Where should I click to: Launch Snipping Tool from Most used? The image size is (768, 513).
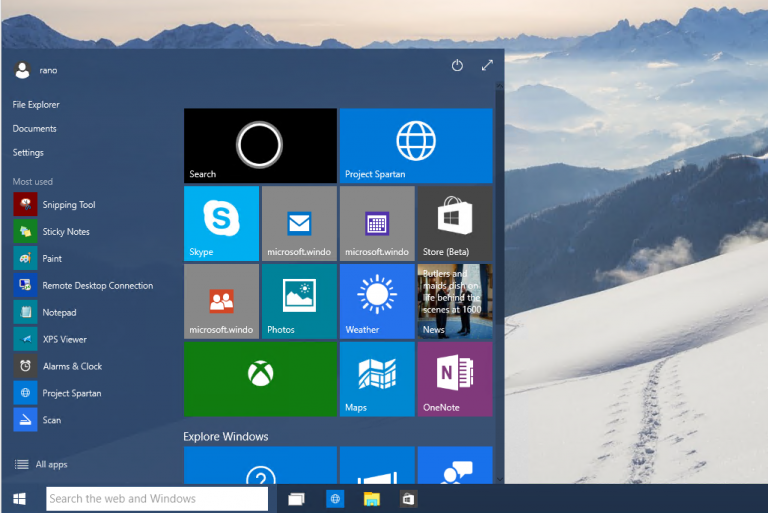click(55, 205)
